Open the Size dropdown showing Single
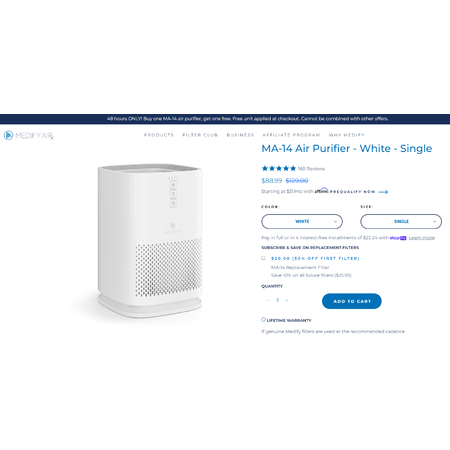 [401, 221]
